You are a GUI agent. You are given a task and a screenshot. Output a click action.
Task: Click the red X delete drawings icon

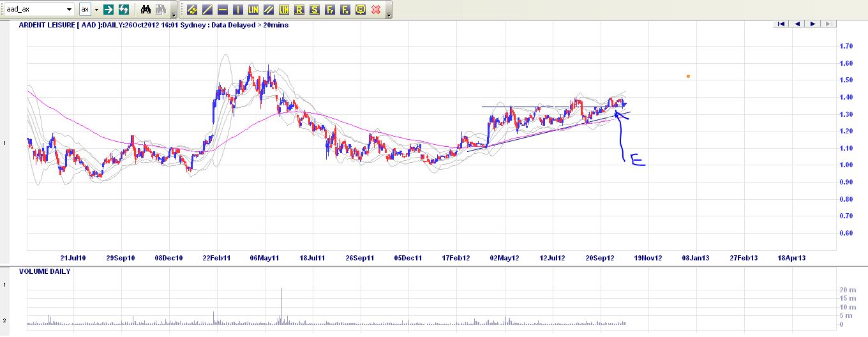[376, 10]
